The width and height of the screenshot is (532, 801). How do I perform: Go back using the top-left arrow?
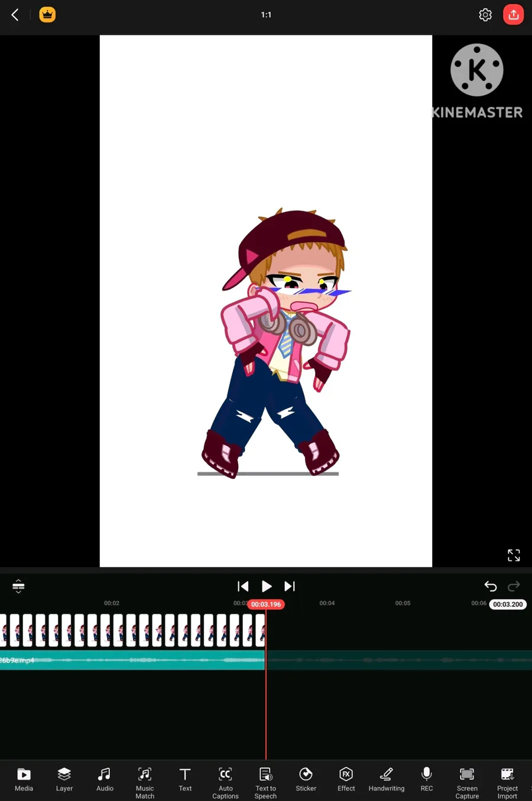pyautogui.click(x=15, y=15)
